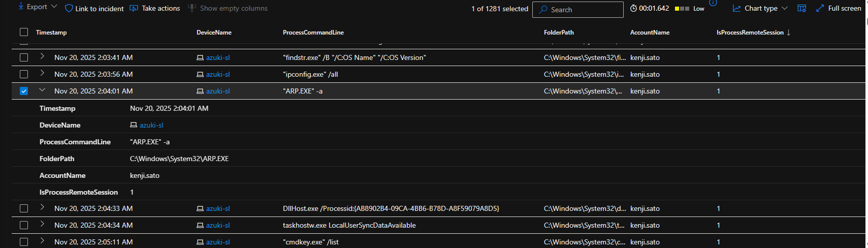The image size is (868, 248).
Task: Click azuki-sl link in expanded DeviceName detail
Action: pyautogui.click(x=151, y=126)
